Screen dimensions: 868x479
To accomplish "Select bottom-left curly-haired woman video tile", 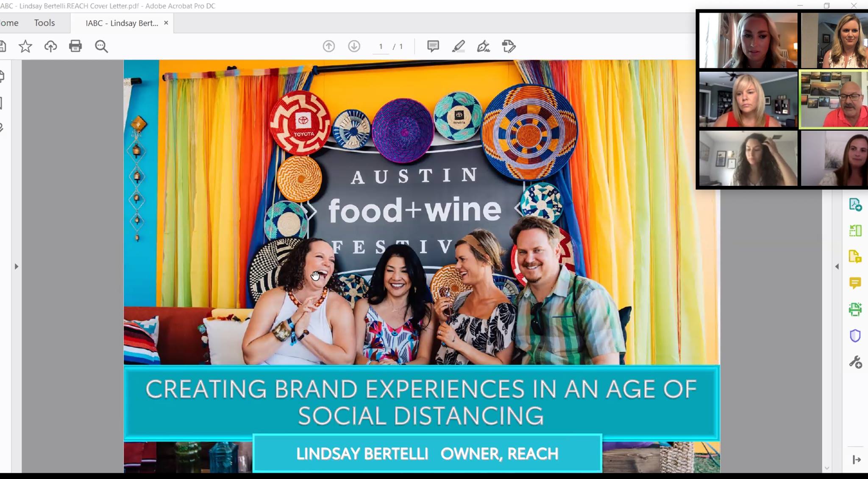I will (x=748, y=158).
